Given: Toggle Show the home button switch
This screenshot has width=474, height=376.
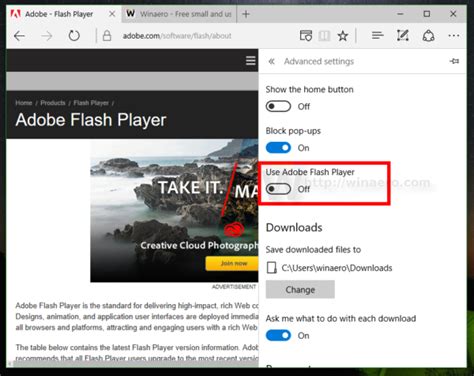Looking at the screenshot, I should (278, 107).
